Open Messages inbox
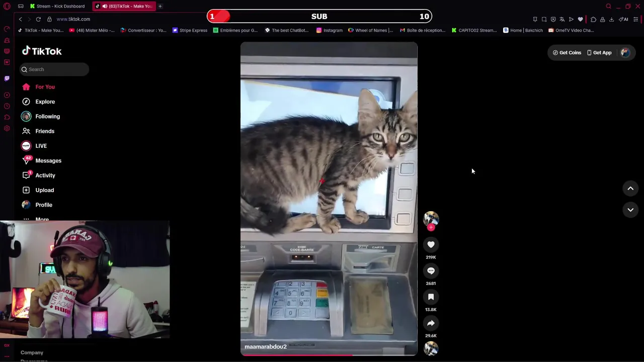The height and width of the screenshot is (362, 644). pyautogui.click(x=41, y=160)
